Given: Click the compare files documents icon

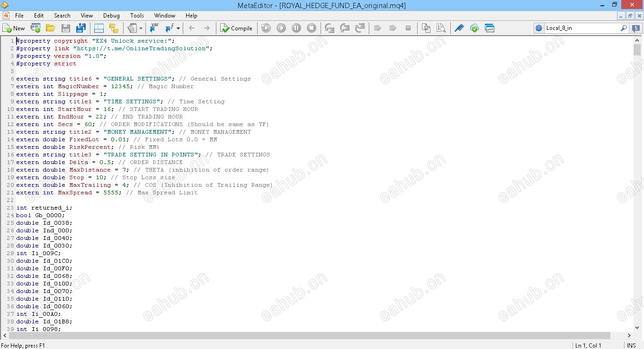Looking at the screenshot, I should [426, 28].
